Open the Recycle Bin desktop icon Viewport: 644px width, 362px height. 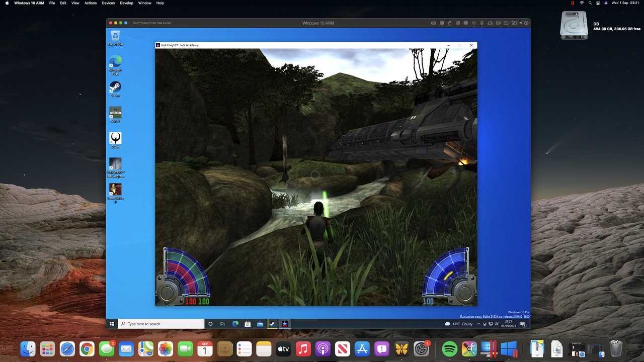115,37
